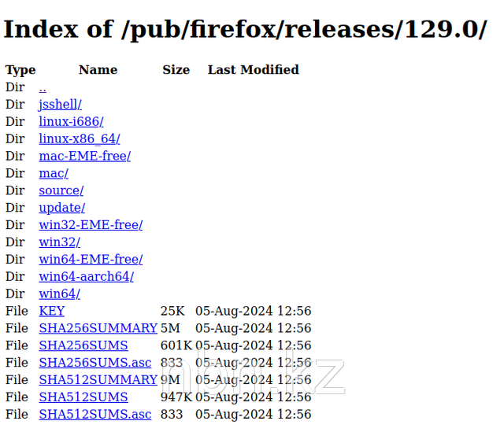Open the jsshell/ directory
Screen dimensions: 504x432
(x=60, y=105)
